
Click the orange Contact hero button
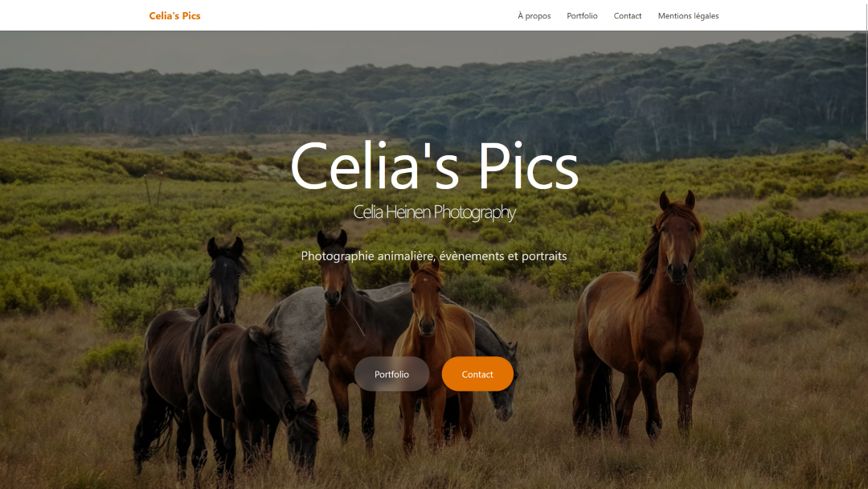tap(477, 374)
